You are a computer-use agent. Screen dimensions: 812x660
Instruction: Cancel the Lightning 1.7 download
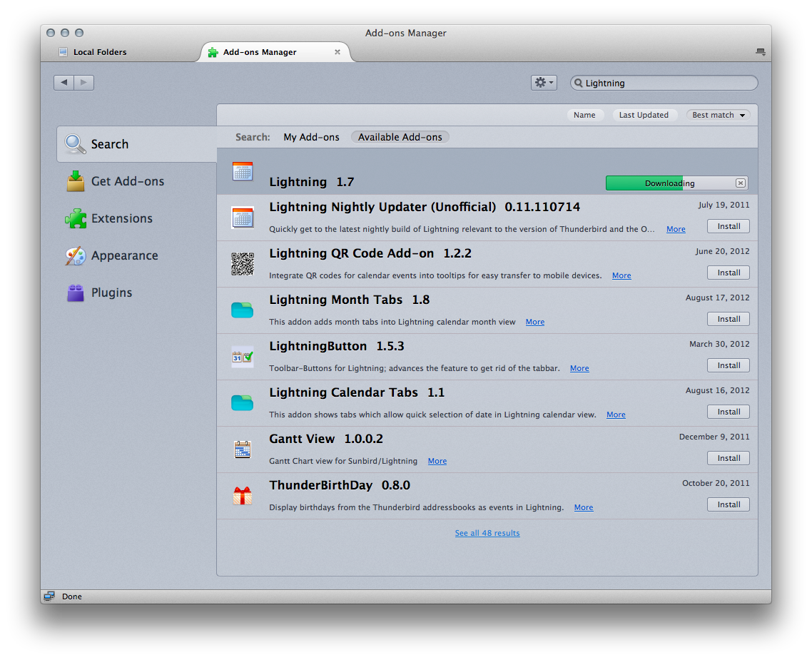741,183
